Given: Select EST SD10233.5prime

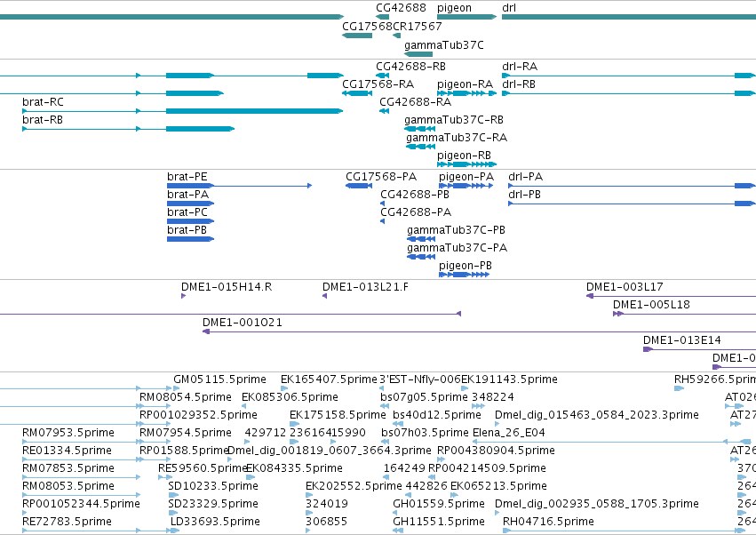Looking at the screenshot, I should point(213,487).
